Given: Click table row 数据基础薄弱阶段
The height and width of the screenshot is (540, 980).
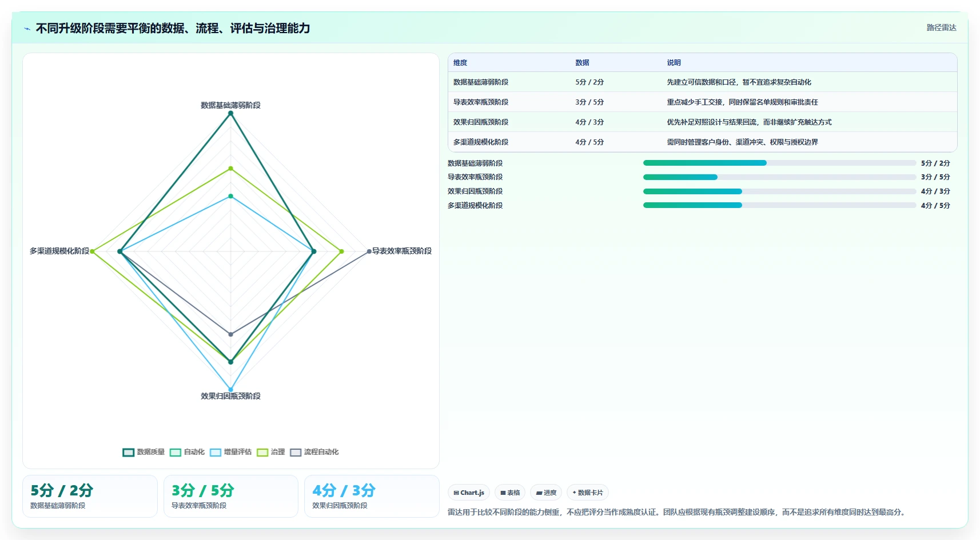Looking at the screenshot, I should [702, 82].
